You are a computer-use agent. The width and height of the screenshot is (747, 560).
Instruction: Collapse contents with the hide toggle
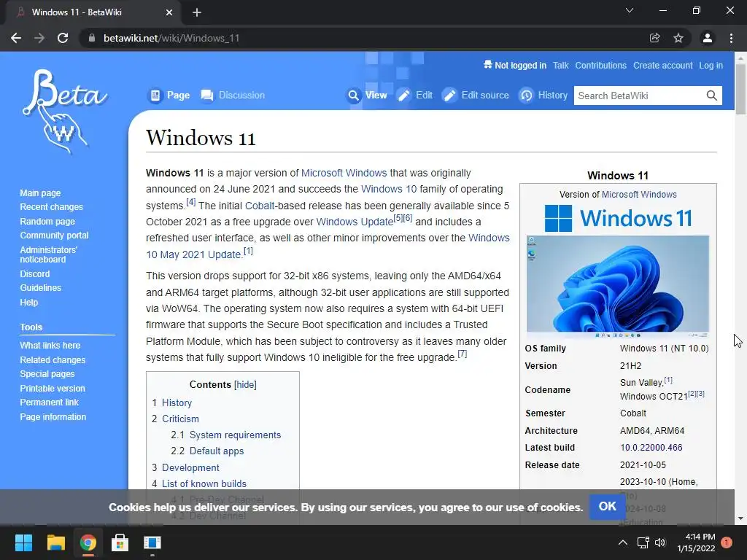coord(245,385)
